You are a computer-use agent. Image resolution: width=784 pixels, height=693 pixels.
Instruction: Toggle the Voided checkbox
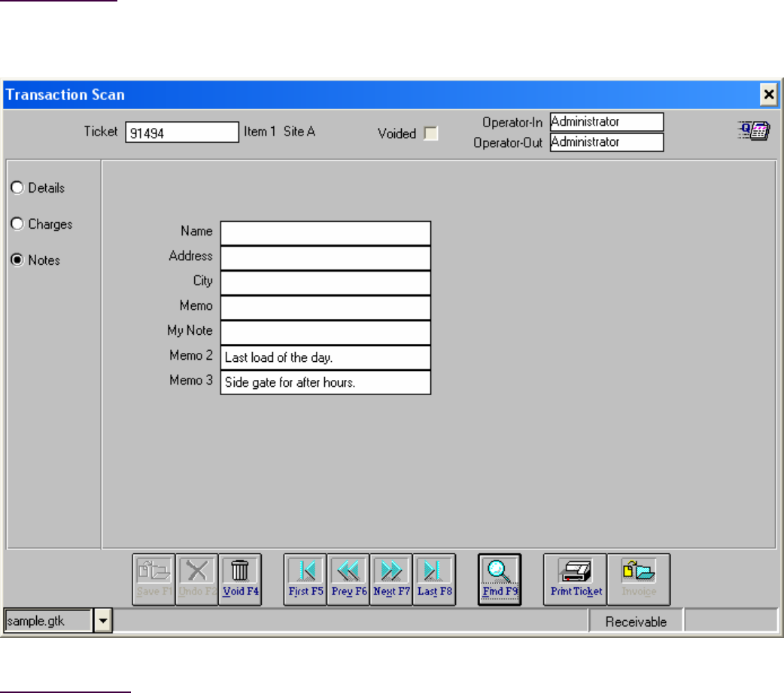(x=430, y=134)
